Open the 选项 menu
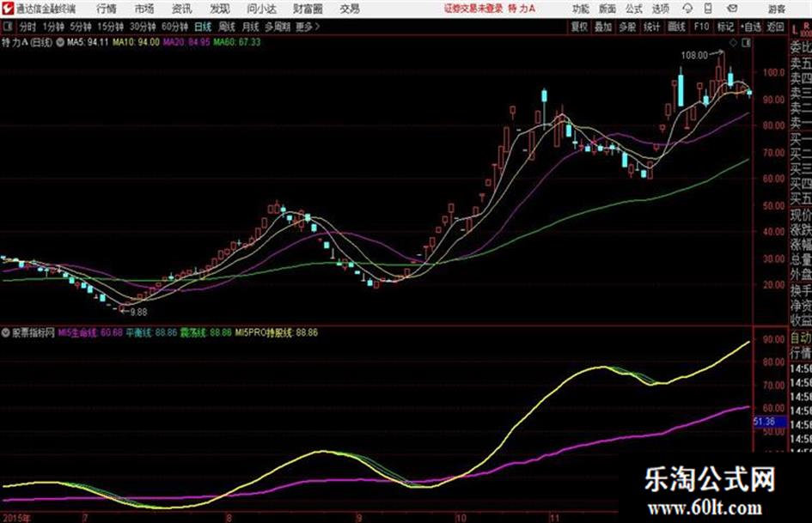The image size is (812, 523). tap(660, 9)
